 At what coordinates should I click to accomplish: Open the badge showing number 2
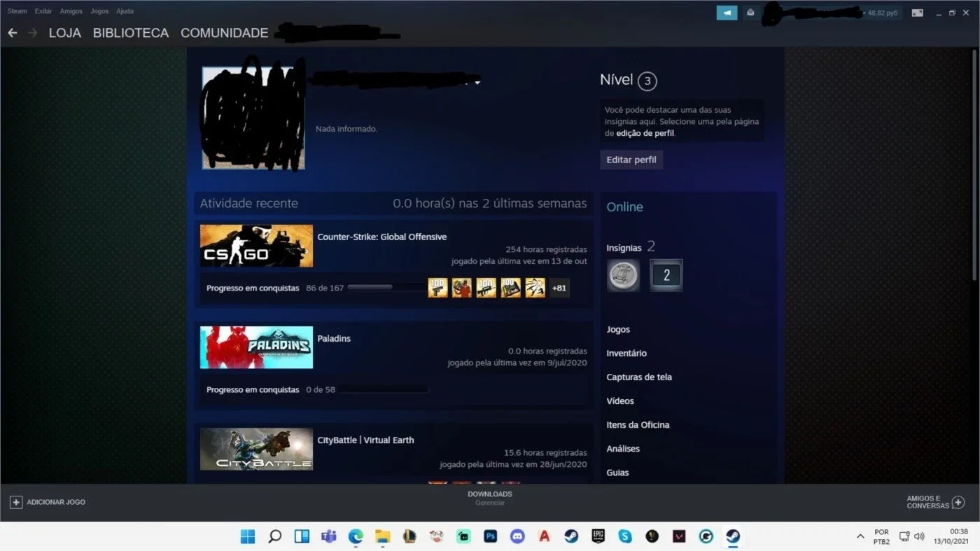click(666, 275)
